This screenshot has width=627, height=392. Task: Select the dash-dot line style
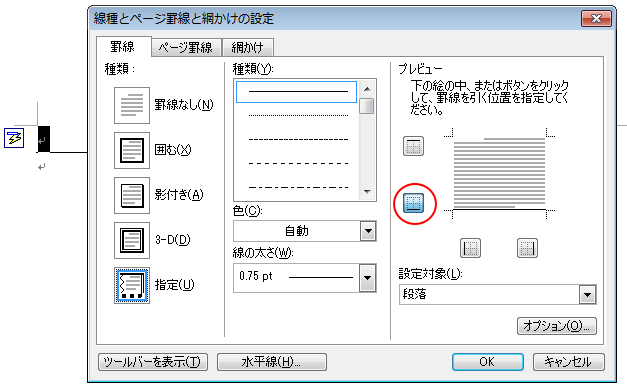tap(298, 187)
